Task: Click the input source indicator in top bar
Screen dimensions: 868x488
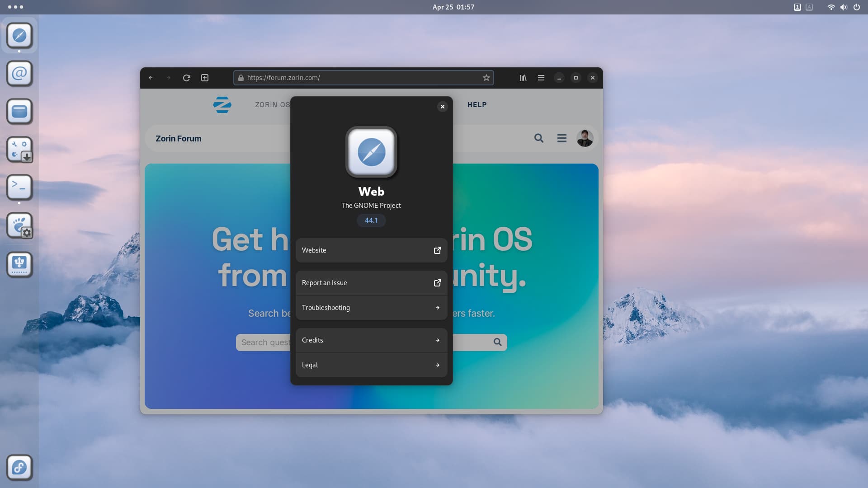Action: (809, 7)
